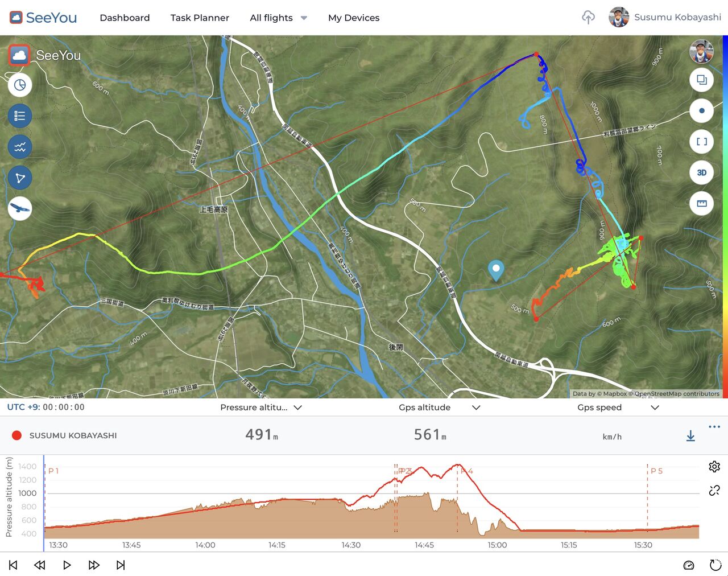The height and width of the screenshot is (576, 728).
Task: Click the 561 m GPS altitude value
Action: click(x=430, y=435)
